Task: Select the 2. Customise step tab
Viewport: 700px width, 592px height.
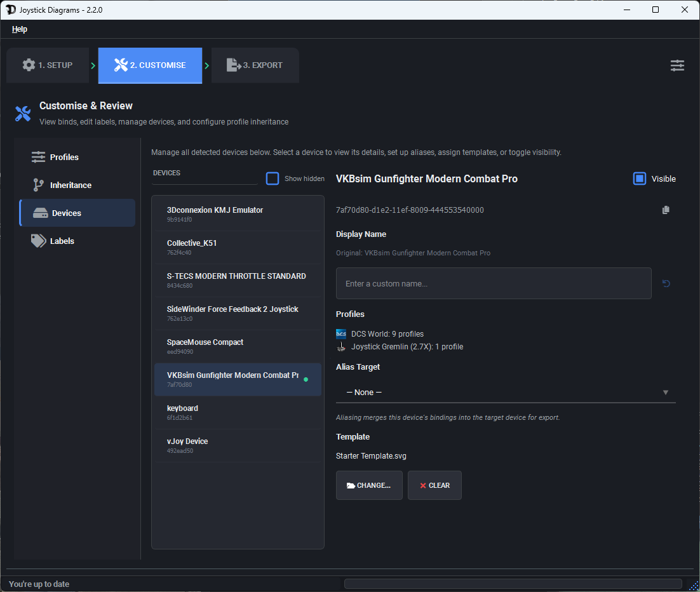Action: point(150,65)
